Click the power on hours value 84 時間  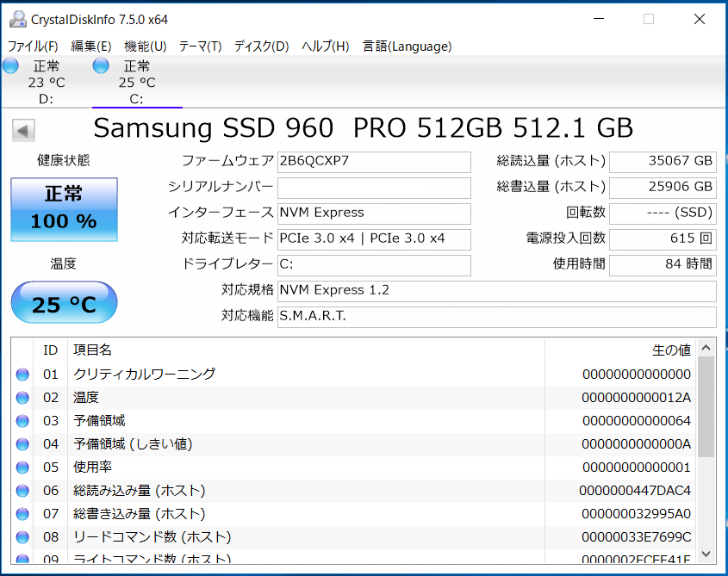click(x=663, y=265)
